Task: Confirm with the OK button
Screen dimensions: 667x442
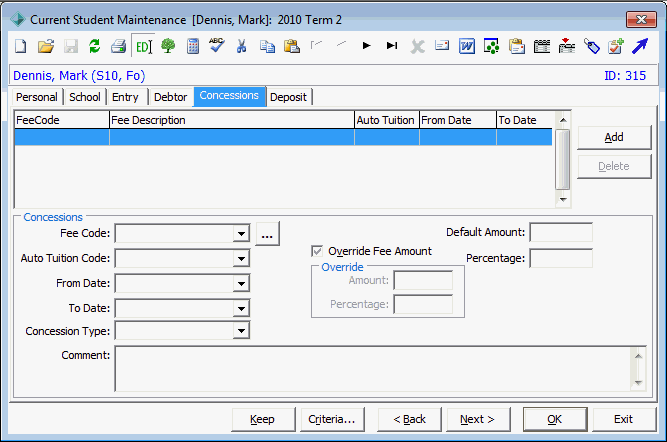Action: [x=555, y=419]
